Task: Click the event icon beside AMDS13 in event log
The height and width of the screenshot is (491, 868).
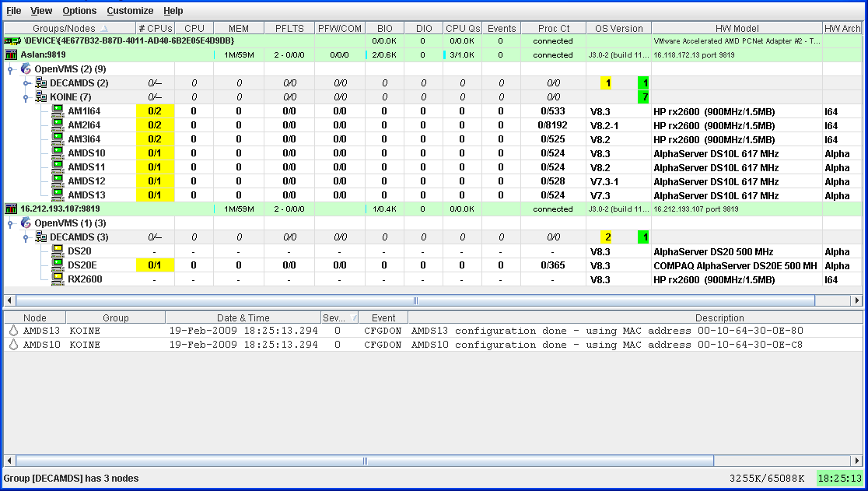Action: 14,331
